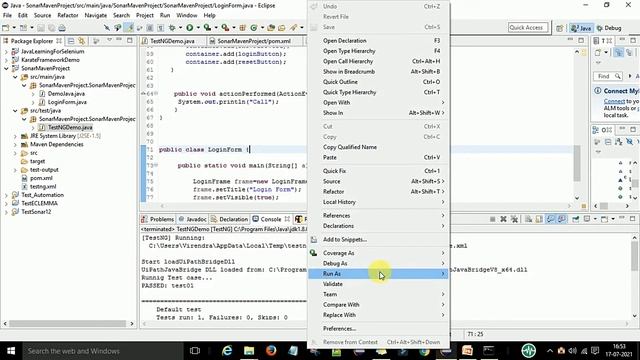Open the Run As submenu

[378, 274]
